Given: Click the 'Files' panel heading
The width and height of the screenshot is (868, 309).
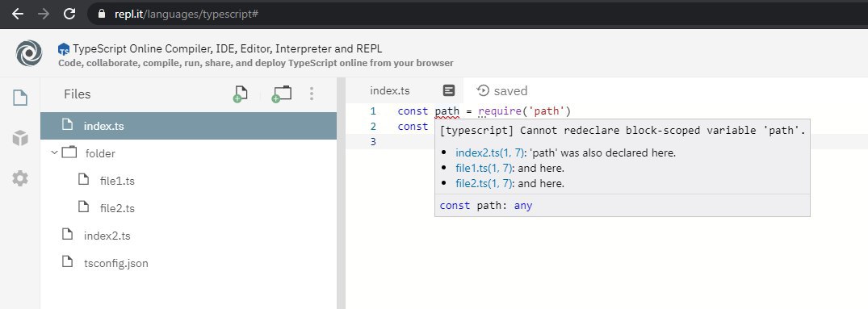Looking at the screenshot, I should pos(77,94).
